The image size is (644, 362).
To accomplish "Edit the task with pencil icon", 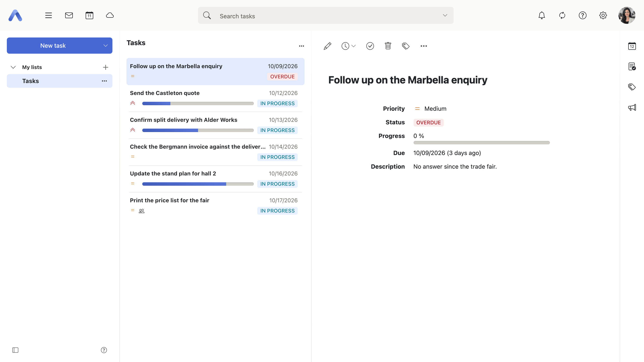I will click(x=328, y=46).
